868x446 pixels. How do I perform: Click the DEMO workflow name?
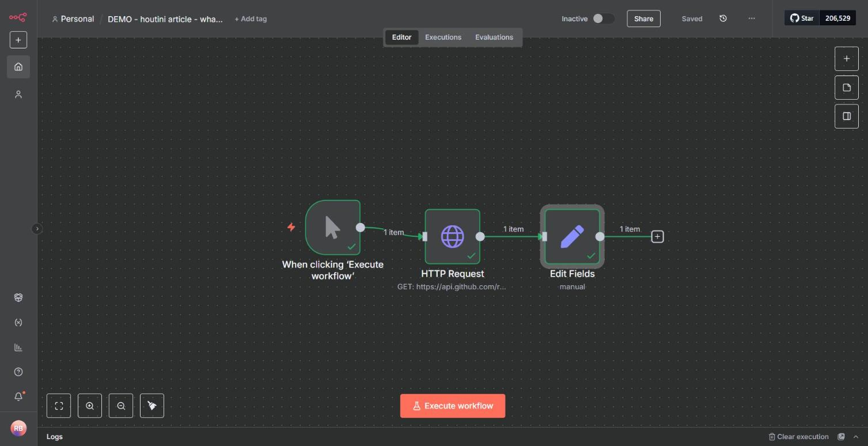165,19
